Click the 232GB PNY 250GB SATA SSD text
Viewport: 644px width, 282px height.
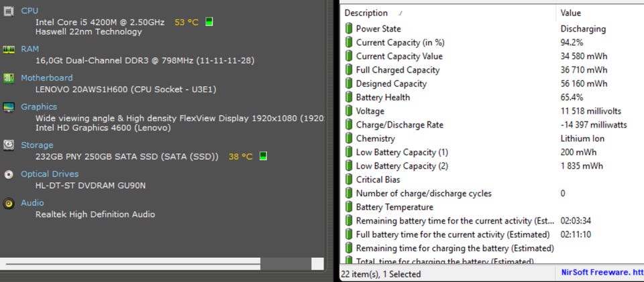[127, 156]
